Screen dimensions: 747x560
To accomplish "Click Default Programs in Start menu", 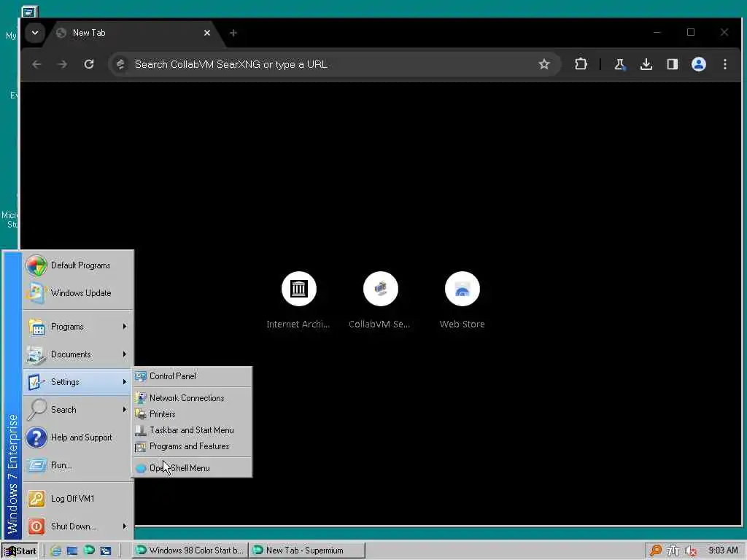I will (x=77, y=265).
